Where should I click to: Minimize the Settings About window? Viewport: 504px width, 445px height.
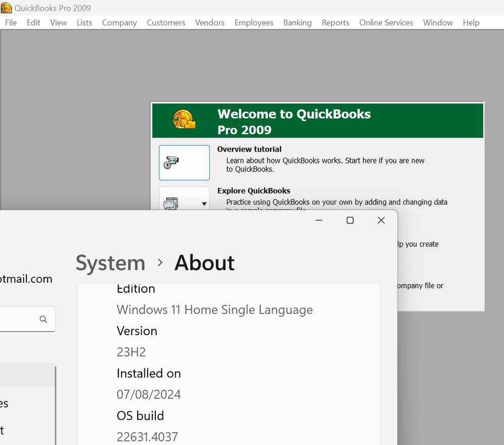pos(319,220)
